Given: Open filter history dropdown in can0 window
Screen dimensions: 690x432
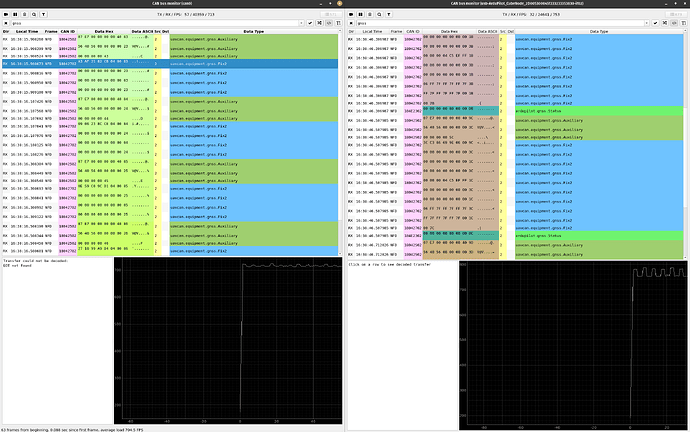Looking at the screenshot, I should 301,23.
